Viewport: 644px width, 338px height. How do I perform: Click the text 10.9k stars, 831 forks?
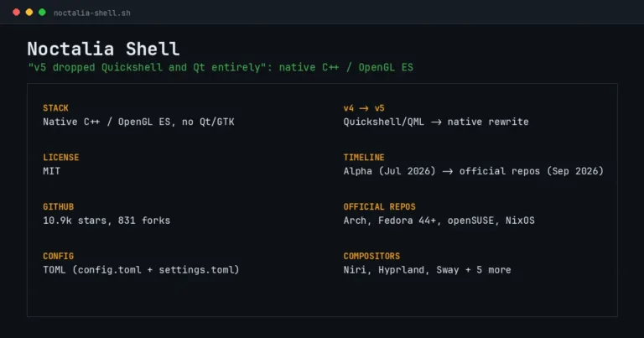(x=106, y=221)
